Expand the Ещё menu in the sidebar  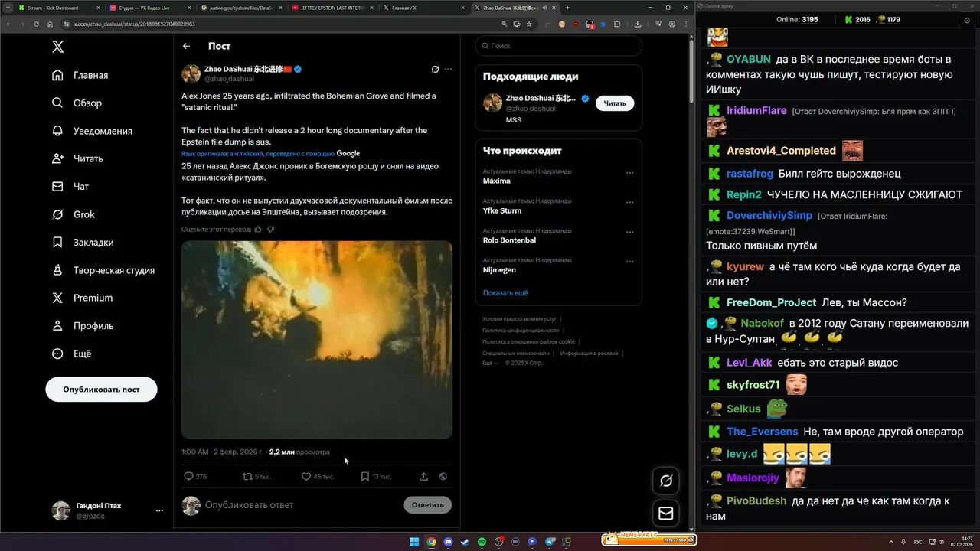[x=72, y=354]
